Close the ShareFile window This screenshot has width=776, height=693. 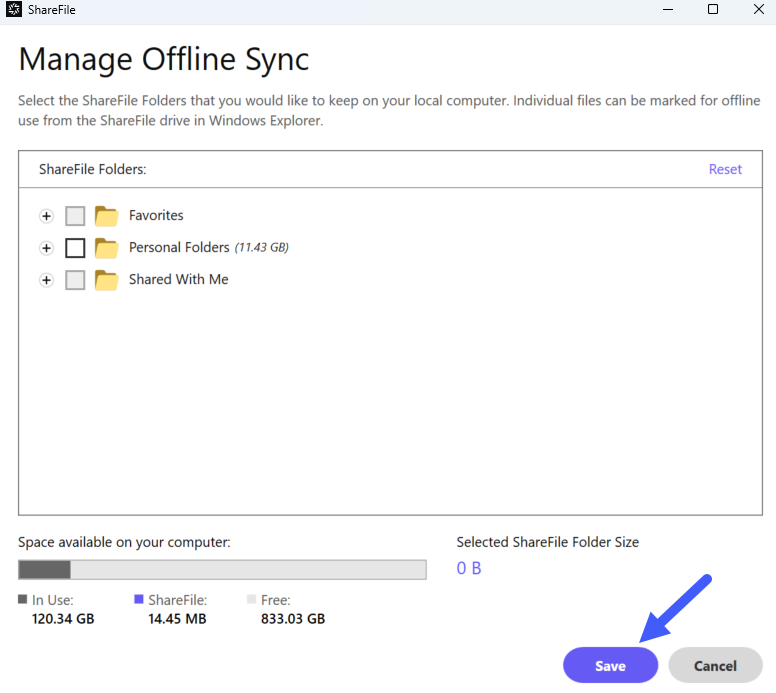point(759,9)
